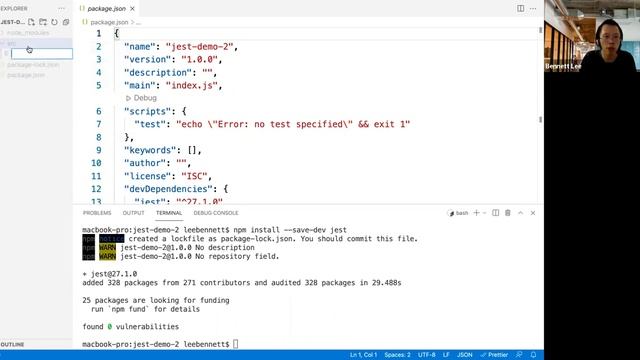Image resolution: width=640 pixels, height=360 pixels.
Task: Switch to the TERMINAL panel tab
Action: coord(169,213)
